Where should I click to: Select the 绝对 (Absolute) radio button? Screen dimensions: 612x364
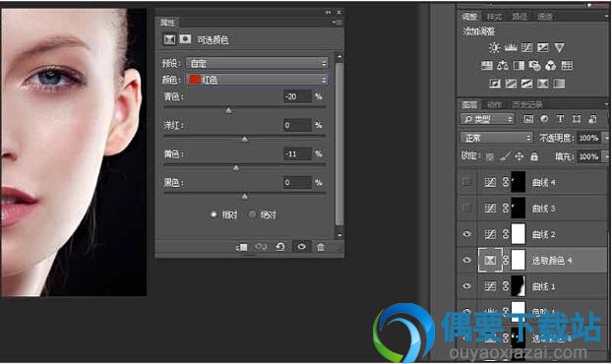point(252,214)
